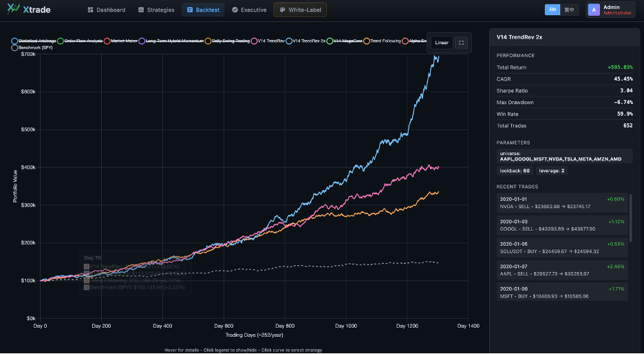
Task: Click the Market Maker legend circle
Action: [x=107, y=41]
